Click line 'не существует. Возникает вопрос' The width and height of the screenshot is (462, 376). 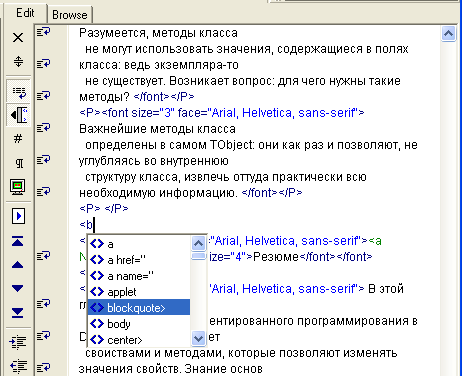pos(243,81)
